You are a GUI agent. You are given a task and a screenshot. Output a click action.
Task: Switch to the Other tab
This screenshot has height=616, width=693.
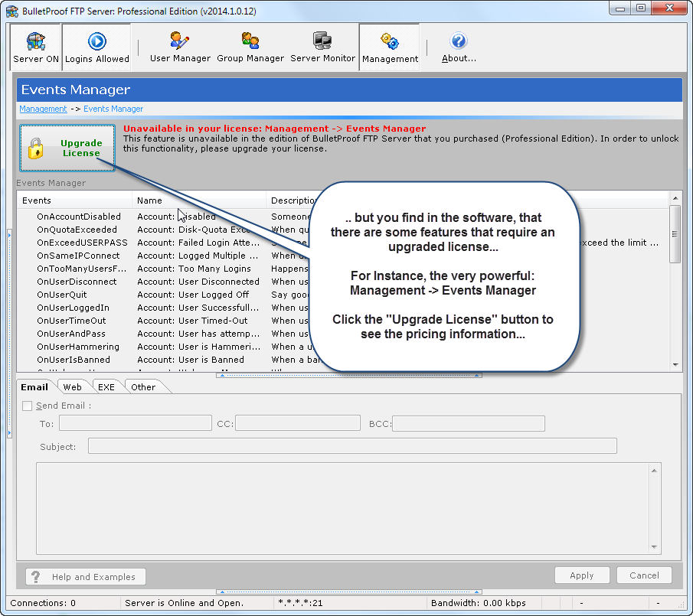pyautogui.click(x=143, y=387)
